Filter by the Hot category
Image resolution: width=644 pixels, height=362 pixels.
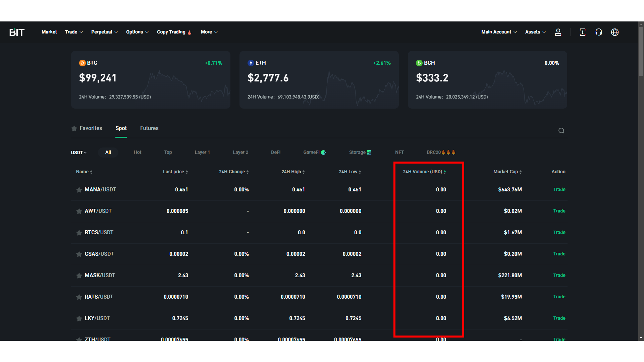click(x=138, y=152)
